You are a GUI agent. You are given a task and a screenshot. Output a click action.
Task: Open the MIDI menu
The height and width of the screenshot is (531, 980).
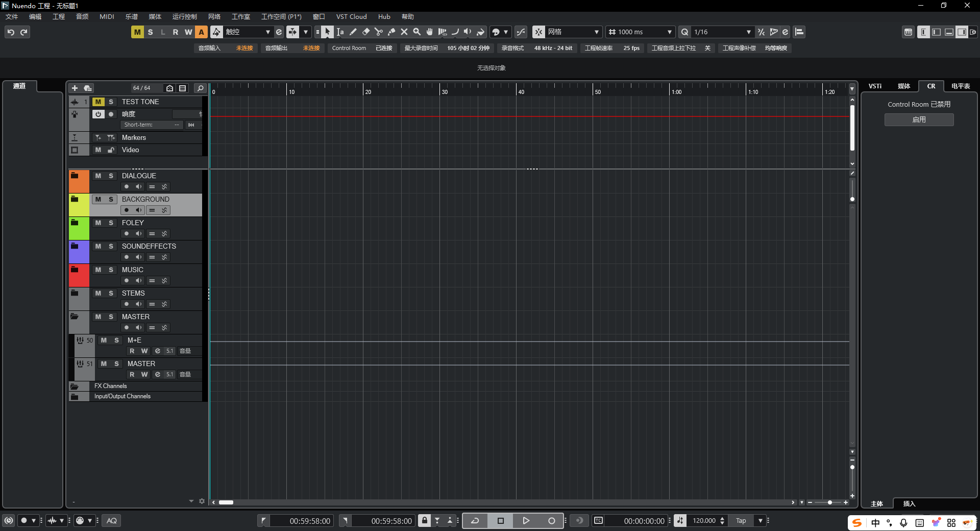tap(107, 17)
